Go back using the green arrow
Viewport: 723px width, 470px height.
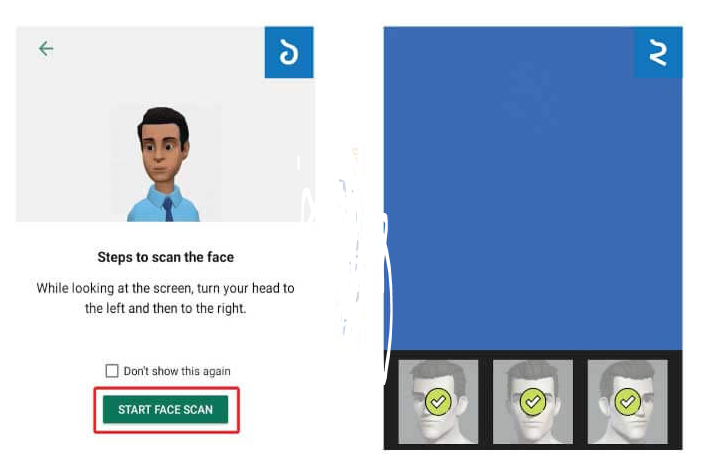point(46,48)
